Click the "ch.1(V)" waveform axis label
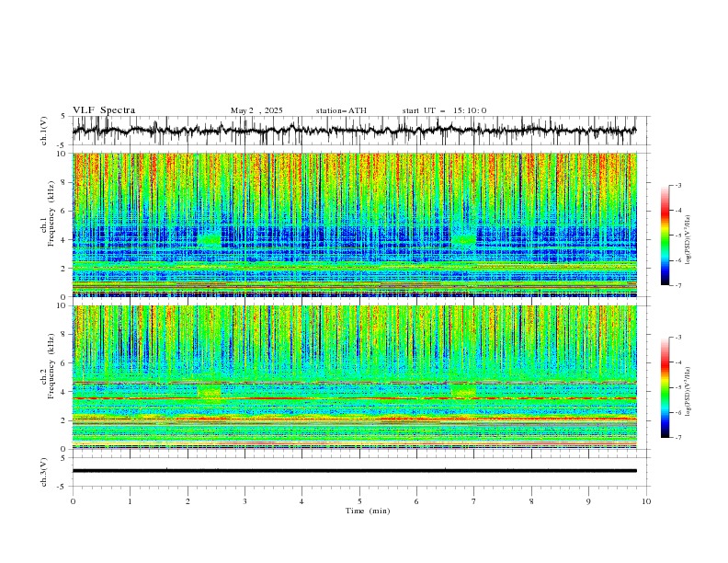Image resolution: width=728 pixels, height=563 pixels. 44,131
